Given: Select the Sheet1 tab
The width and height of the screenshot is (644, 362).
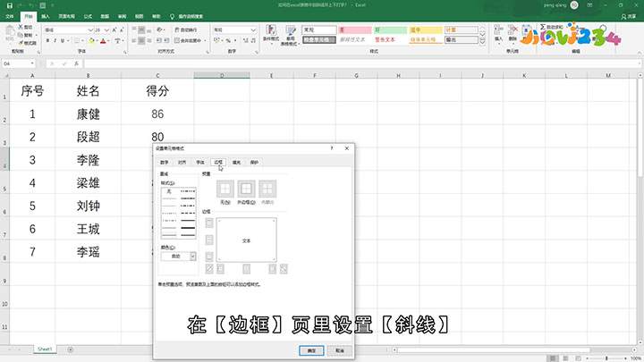Looking at the screenshot, I should 45,349.
